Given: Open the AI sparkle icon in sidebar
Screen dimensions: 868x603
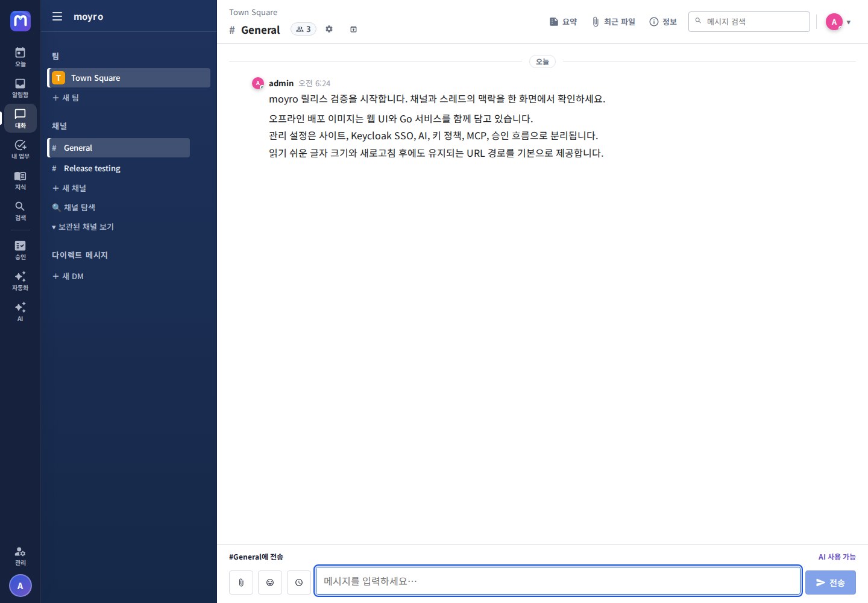Looking at the screenshot, I should point(20,311).
